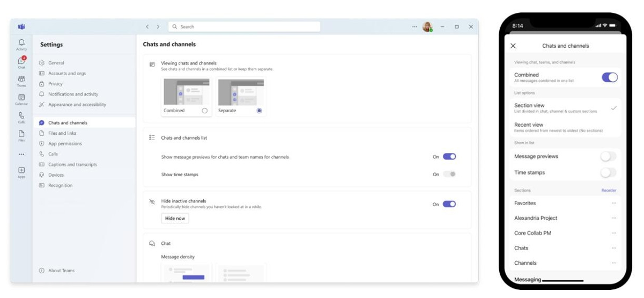This screenshot has width=644, height=298.
Task: Open more options for Alexandria Project section
Action: tap(613, 219)
